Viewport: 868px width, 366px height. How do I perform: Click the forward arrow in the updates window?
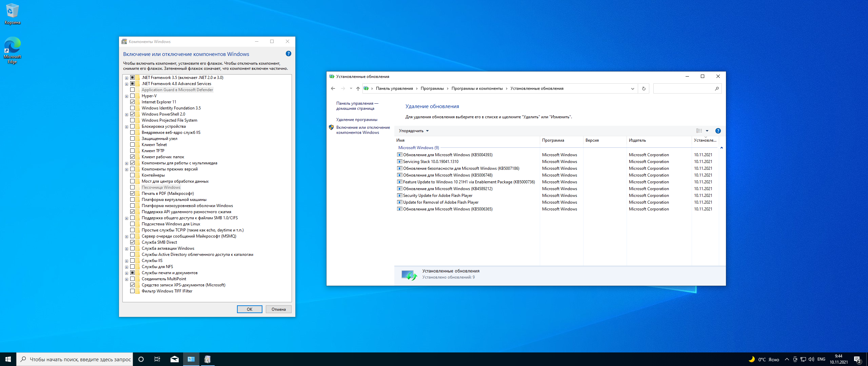(343, 88)
